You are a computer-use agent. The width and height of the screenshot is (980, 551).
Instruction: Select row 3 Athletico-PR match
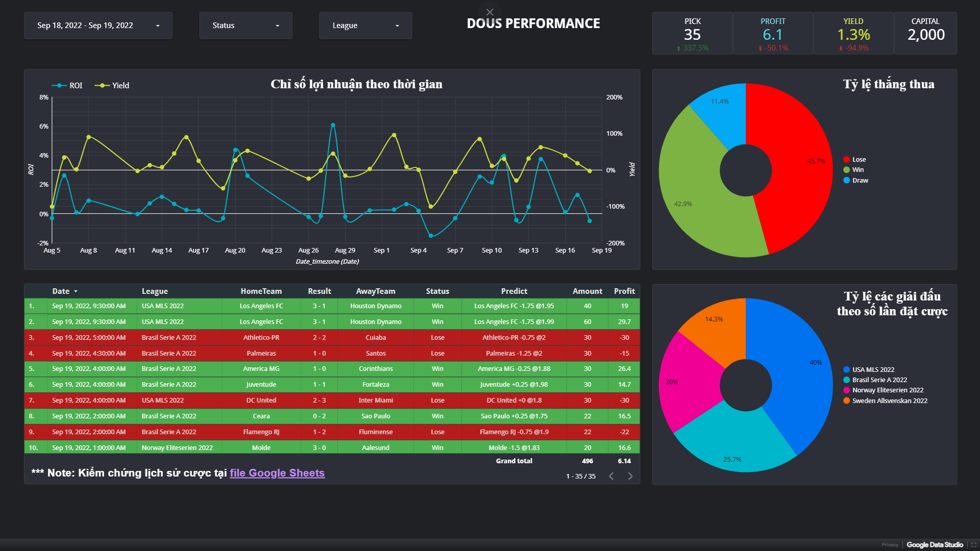click(x=261, y=338)
